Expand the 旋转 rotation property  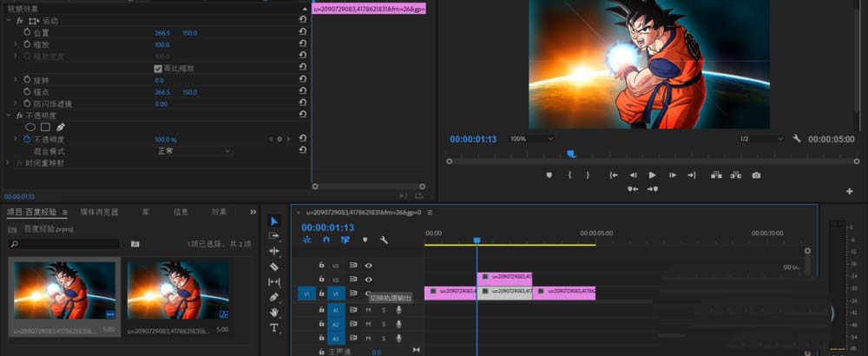[16, 80]
